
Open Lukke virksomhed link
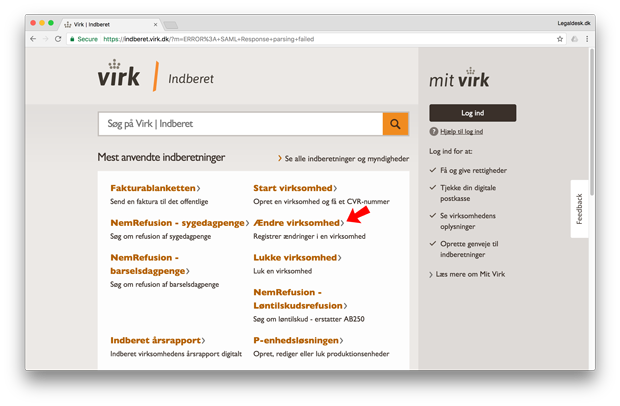297,258
